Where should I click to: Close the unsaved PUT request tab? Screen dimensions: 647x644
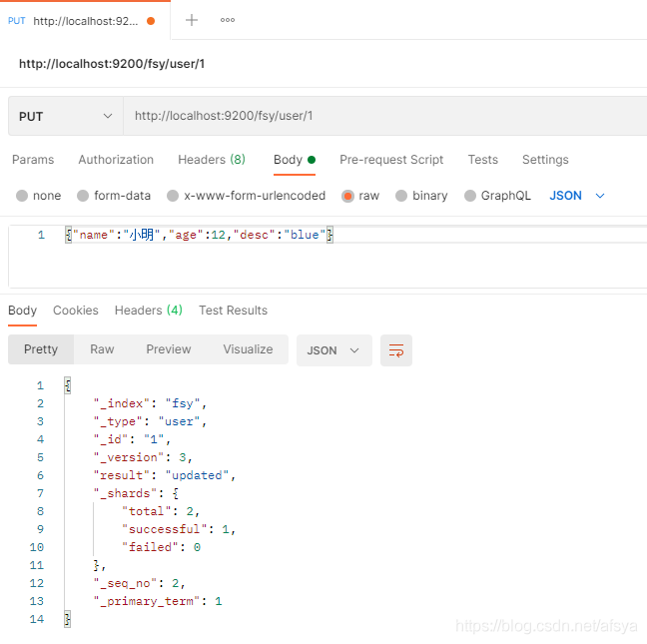pos(151,20)
